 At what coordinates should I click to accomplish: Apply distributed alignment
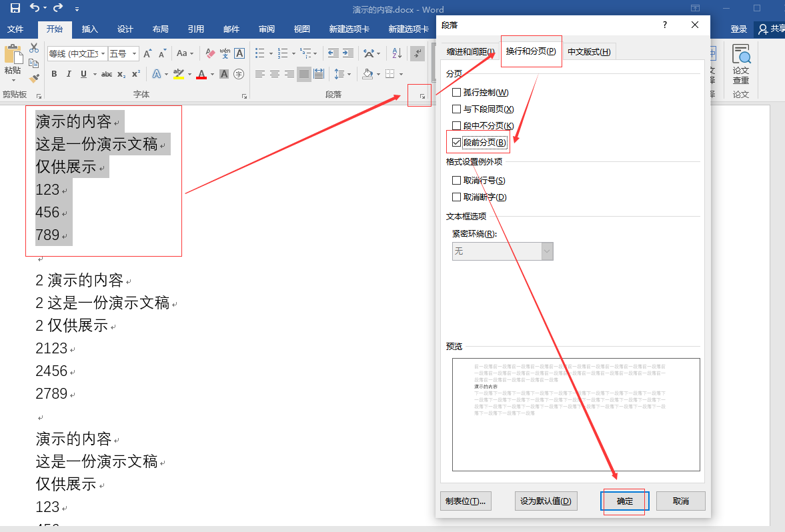(318, 74)
